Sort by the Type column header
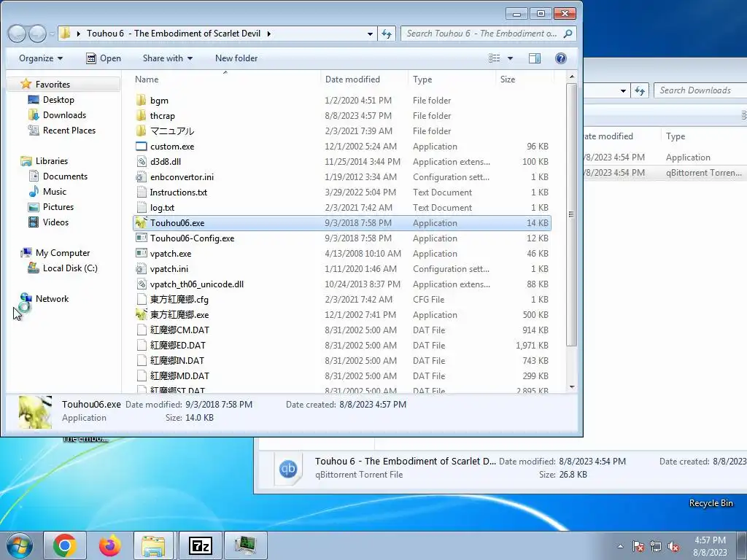The height and width of the screenshot is (560, 747). pos(422,79)
